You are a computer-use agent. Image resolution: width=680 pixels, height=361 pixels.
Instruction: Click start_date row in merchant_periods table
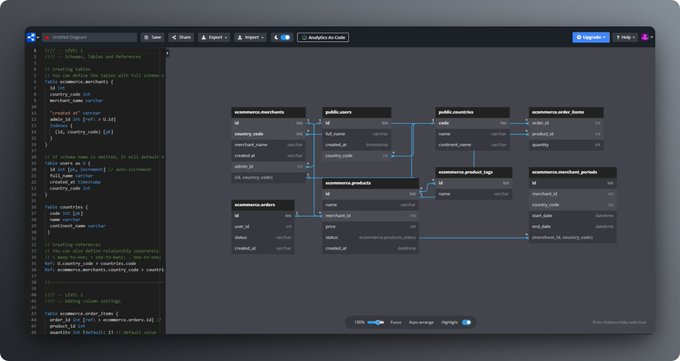tap(572, 216)
